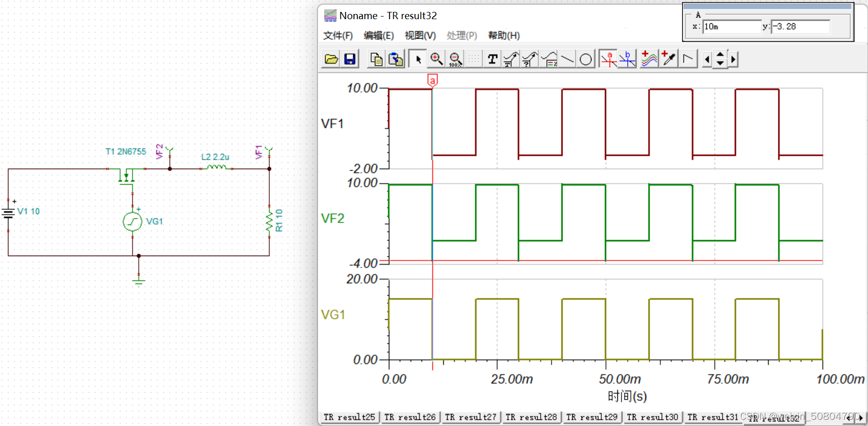Click the Paste icon in the toolbar

[x=396, y=59]
